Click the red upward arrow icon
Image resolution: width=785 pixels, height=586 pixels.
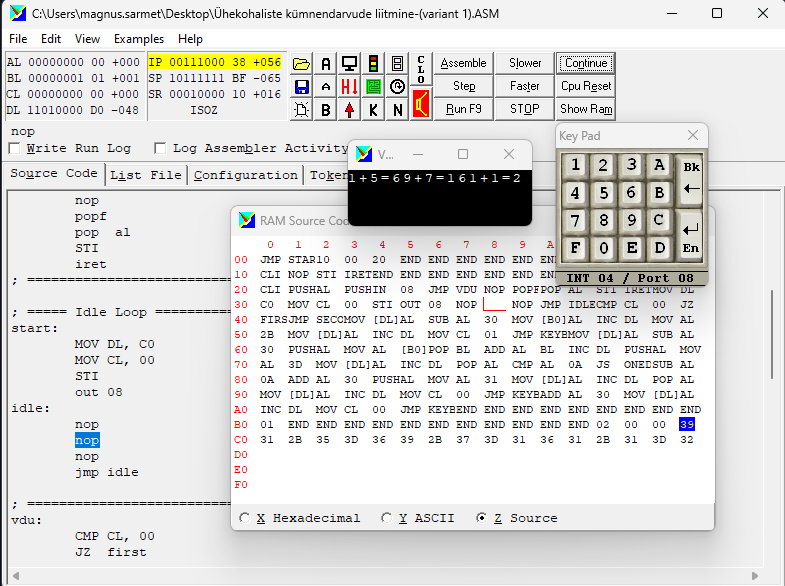[x=349, y=110]
